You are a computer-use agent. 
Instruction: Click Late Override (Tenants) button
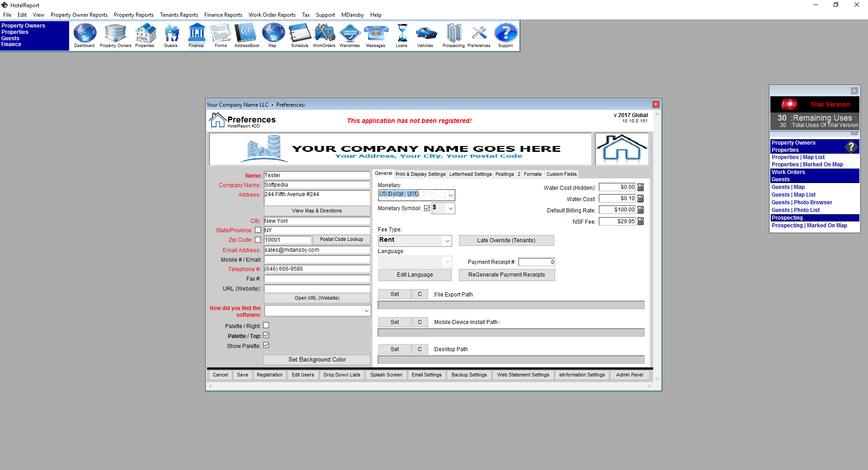[506, 240]
